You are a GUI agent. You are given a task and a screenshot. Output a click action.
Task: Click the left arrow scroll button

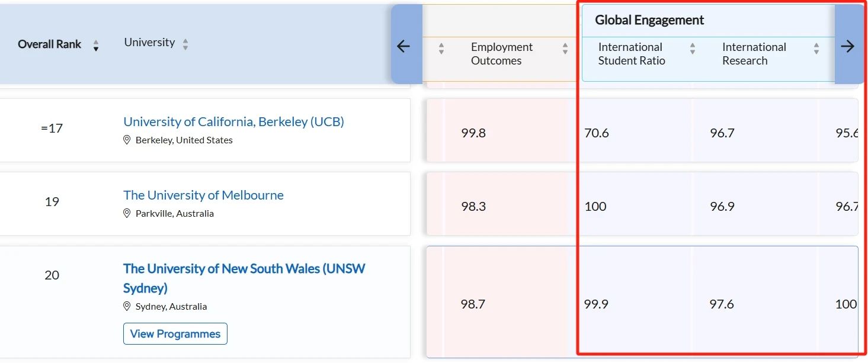point(403,46)
